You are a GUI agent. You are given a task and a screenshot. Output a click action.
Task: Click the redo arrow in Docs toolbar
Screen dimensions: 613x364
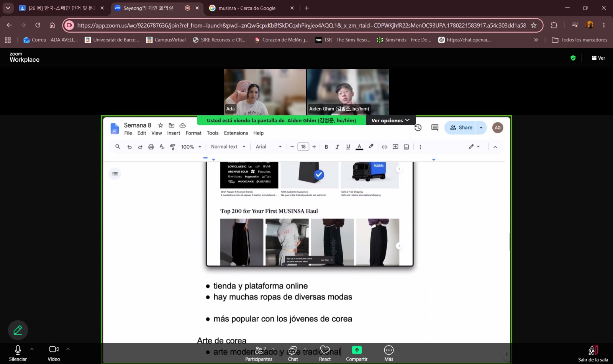[140, 147]
